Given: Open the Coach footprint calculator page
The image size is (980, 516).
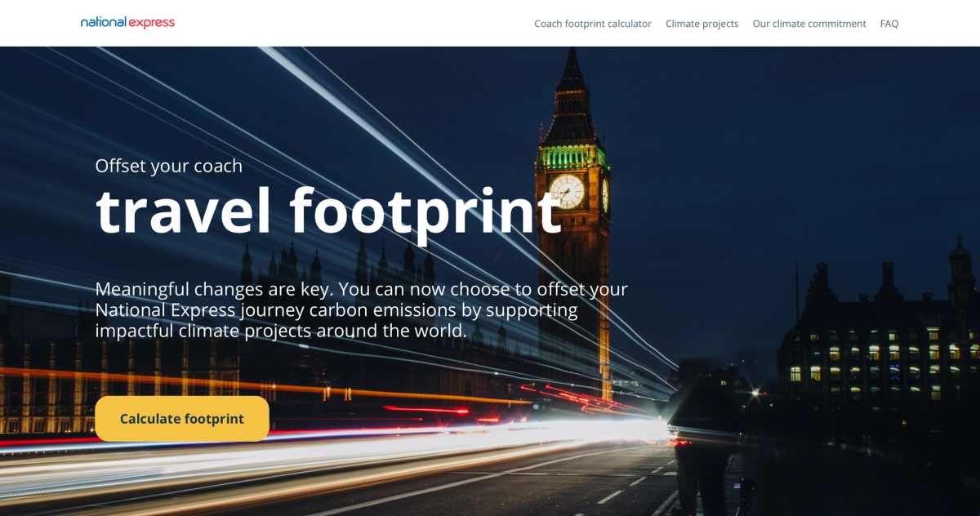Looking at the screenshot, I should click(593, 24).
